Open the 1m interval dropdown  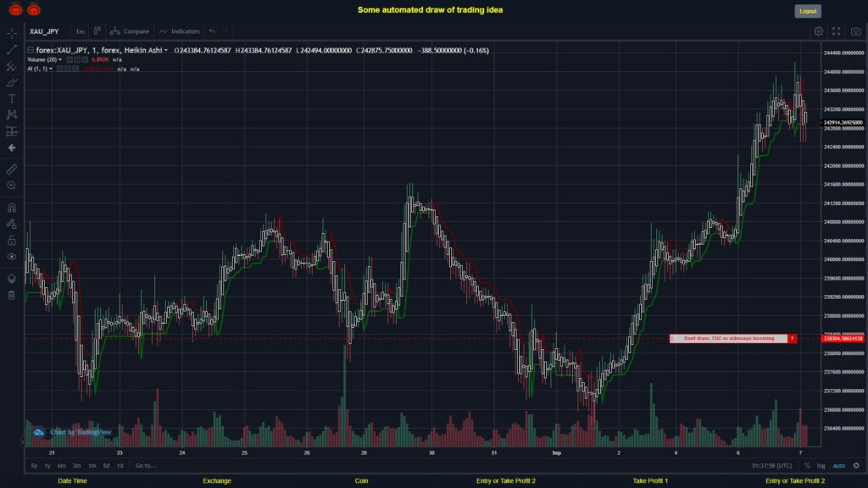pyautogui.click(x=80, y=31)
